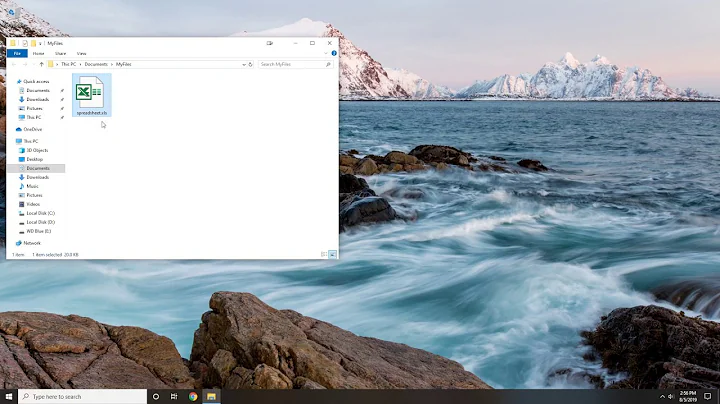Viewport: 720px width, 404px height.
Task: Open Customize Quick Access Toolbar dropdown arrow
Action: 40,44
